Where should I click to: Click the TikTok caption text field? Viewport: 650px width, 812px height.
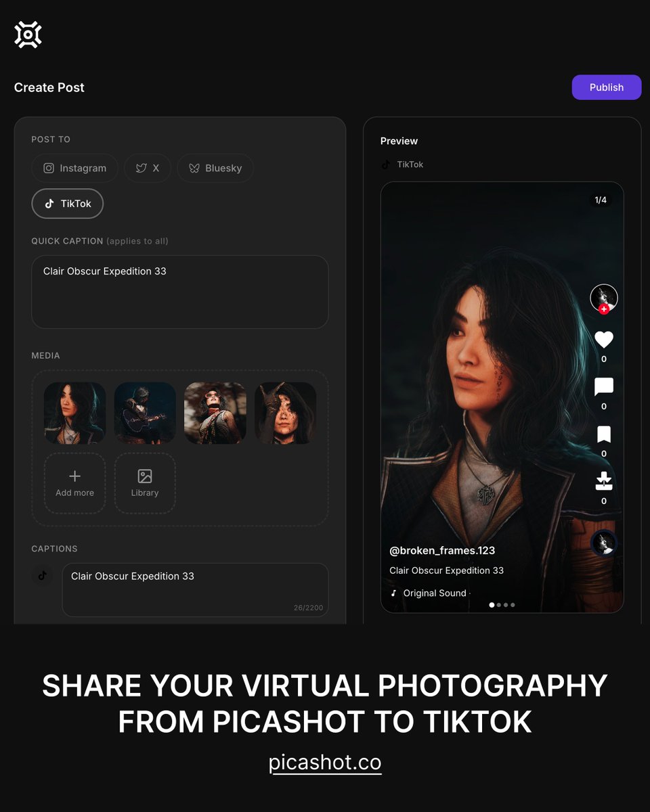tap(195, 590)
